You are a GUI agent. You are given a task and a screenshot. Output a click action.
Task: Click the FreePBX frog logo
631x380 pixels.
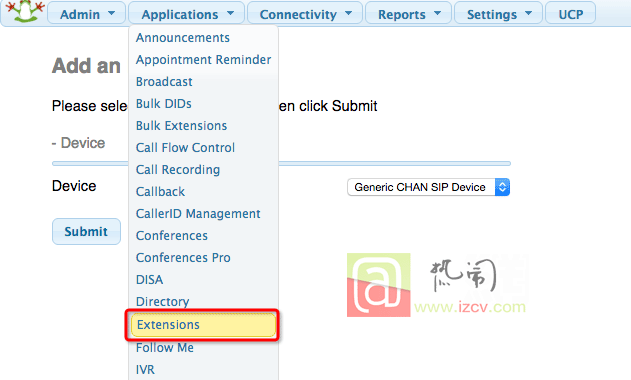pos(25,11)
